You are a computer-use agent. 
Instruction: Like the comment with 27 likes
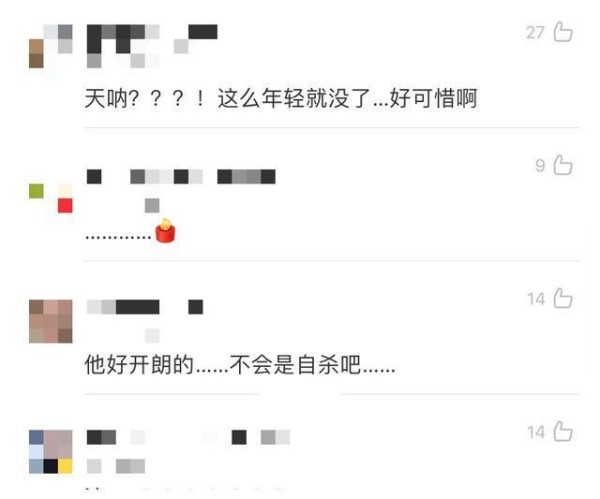(x=563, y=31)
